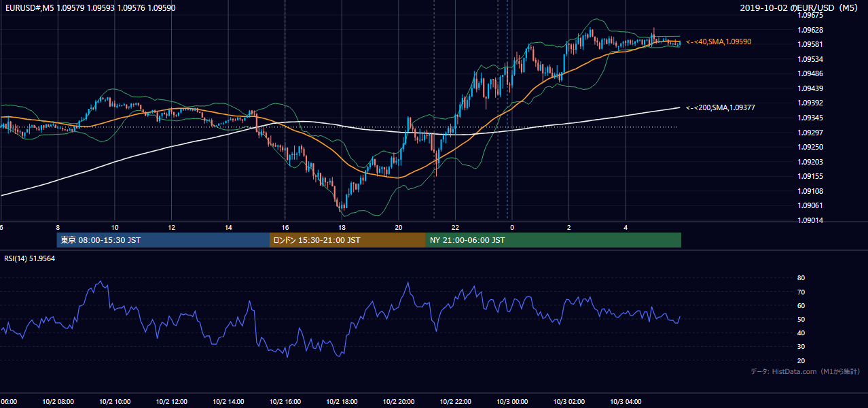Screen dimensions: 868x408
Task: Click RSI scale value 80
Action: (801, 278)
